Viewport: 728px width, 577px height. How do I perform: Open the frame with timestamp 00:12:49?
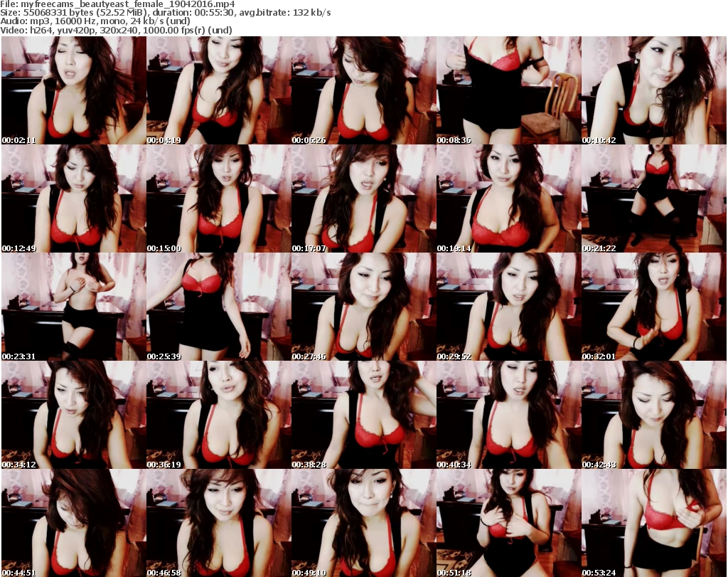[74, 198]
